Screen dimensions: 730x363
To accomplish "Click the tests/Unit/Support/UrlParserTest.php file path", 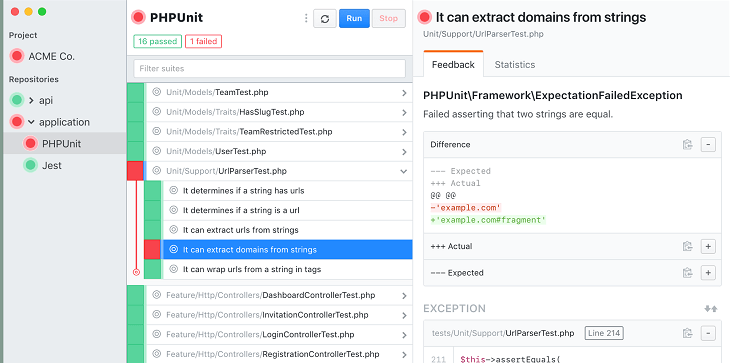I will [x=503, y=333].
